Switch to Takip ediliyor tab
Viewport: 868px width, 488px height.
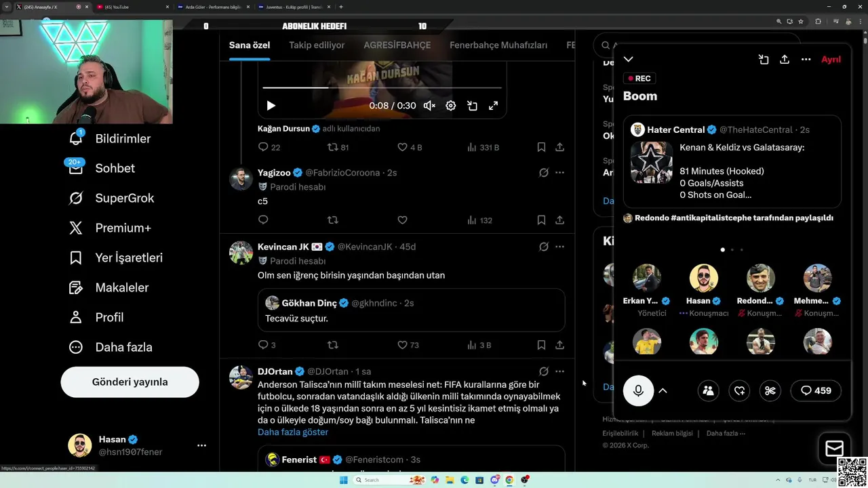(317, 45)
